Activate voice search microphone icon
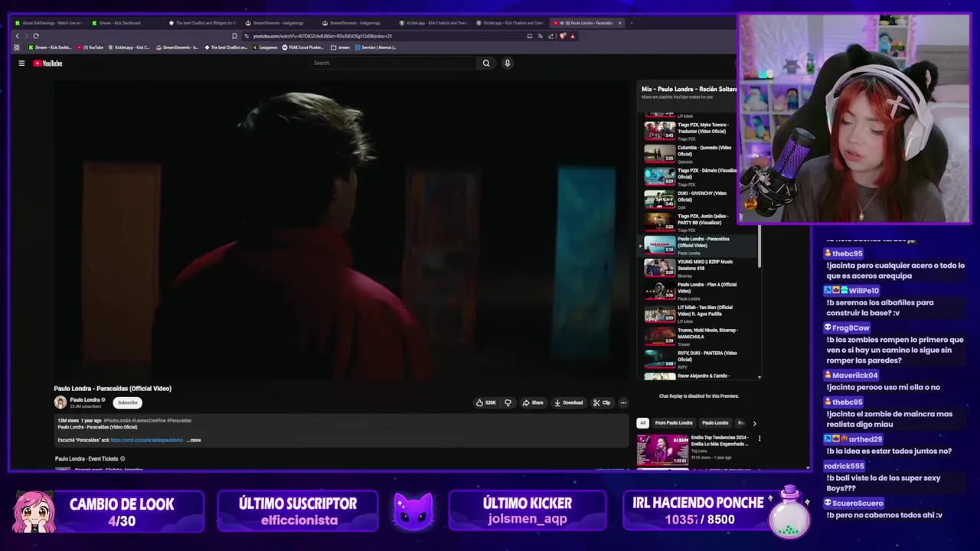 click(507, 64)
